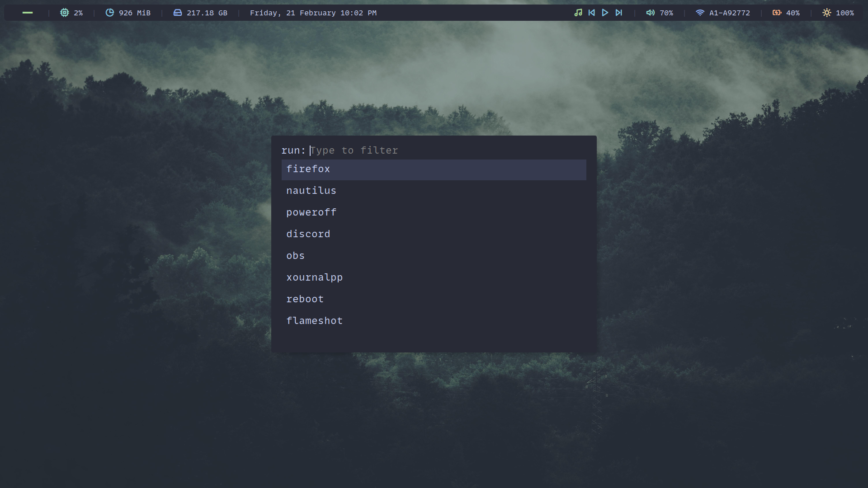The height and width of the screenshot is (488, 868).
Task: Click the run: prompt label
Action: [x=293, y=150]
